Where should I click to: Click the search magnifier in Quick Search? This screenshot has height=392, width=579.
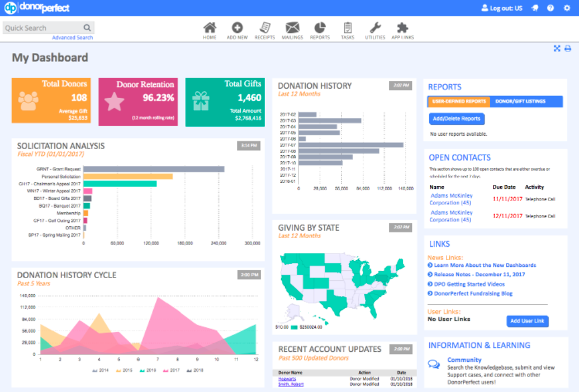coord(87,28)
